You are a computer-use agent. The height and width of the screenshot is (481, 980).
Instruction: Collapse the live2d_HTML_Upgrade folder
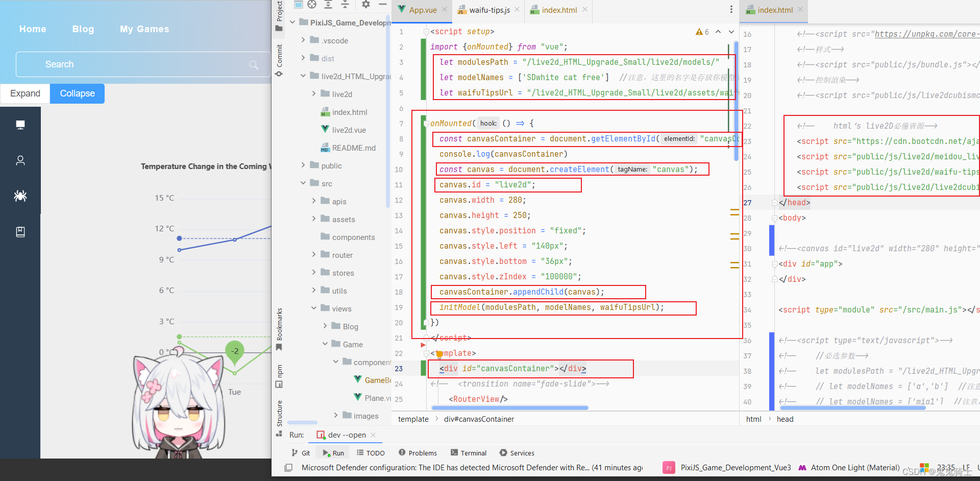[x=303, y=76]
